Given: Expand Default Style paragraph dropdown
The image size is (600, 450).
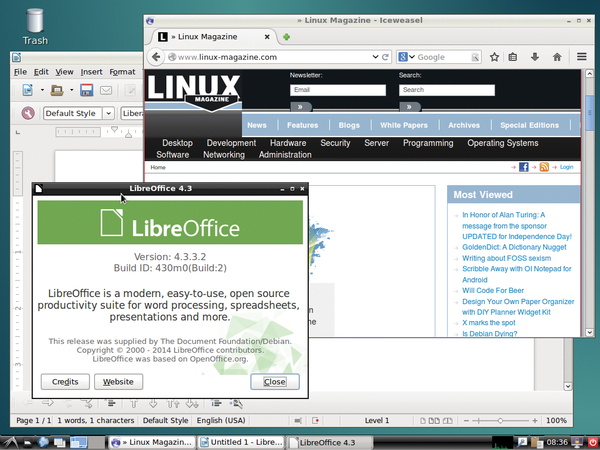Looking at the screenshot, I should (x=109, y=113).
